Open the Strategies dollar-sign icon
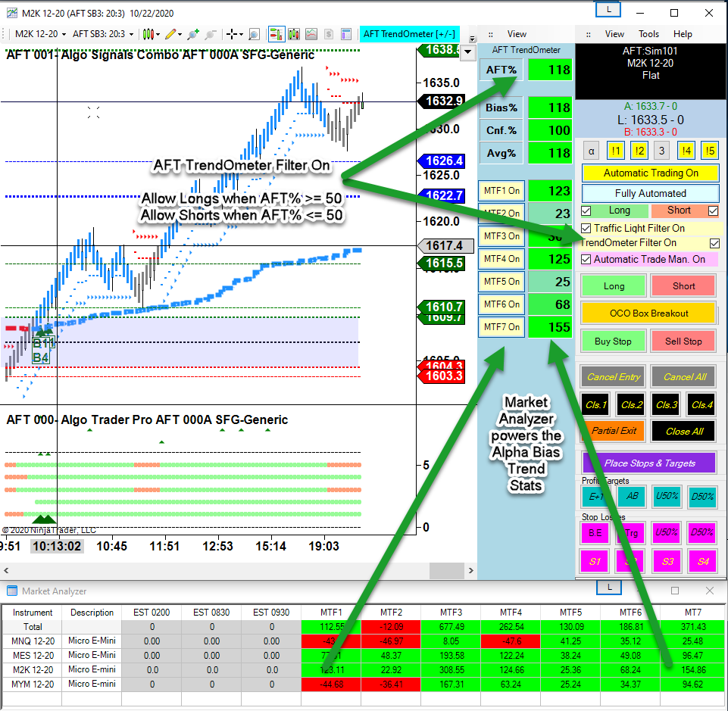This screenshot has width=728, height=711. coord(329,34)
